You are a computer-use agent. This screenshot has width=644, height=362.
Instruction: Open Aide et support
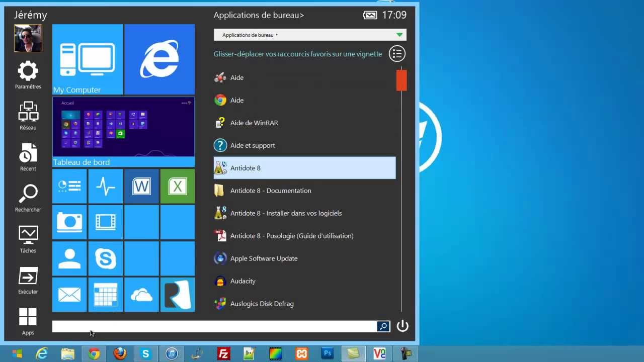(x=304, y=145)
